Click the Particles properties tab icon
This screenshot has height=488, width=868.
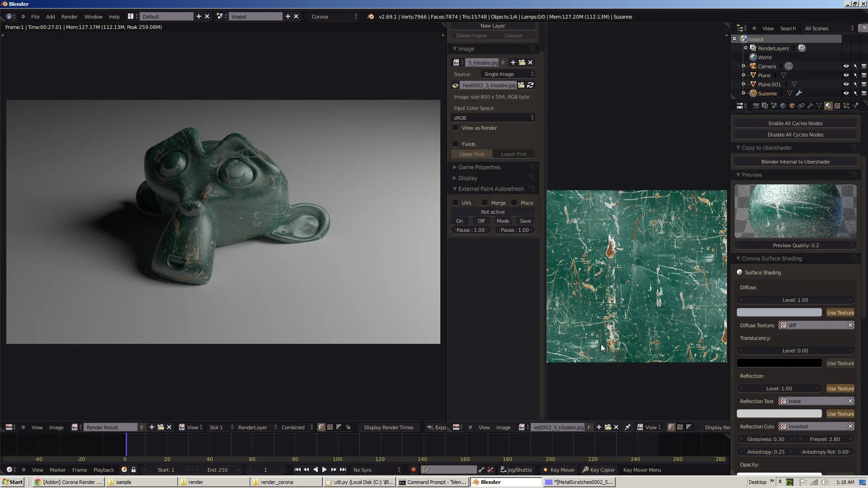(x=846, y=106)
